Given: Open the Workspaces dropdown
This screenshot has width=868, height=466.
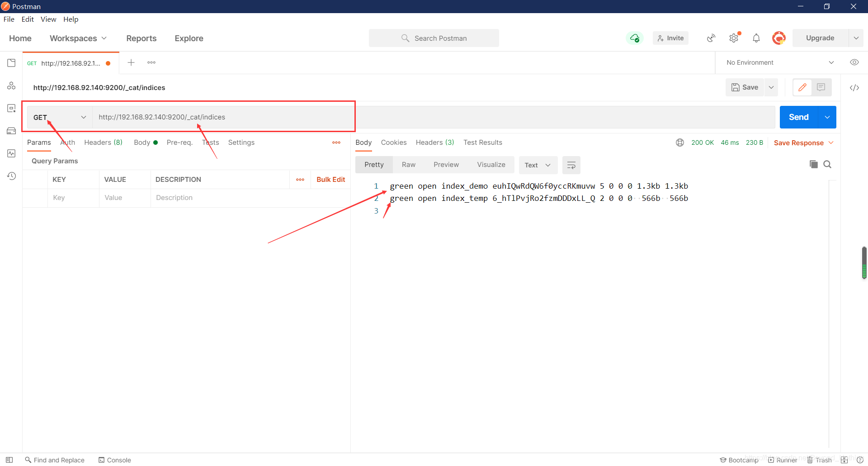Looking at the screenshot, I should click(78, 38).
